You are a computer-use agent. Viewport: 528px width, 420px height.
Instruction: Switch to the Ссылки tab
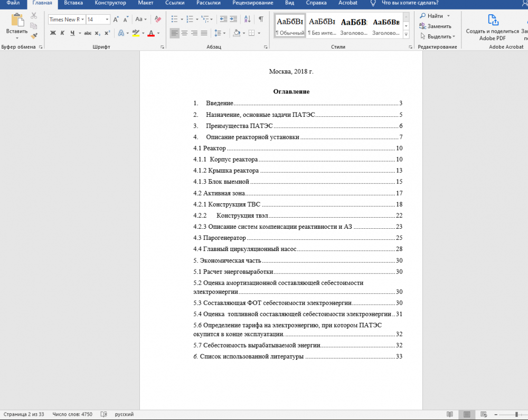(175, 3)
